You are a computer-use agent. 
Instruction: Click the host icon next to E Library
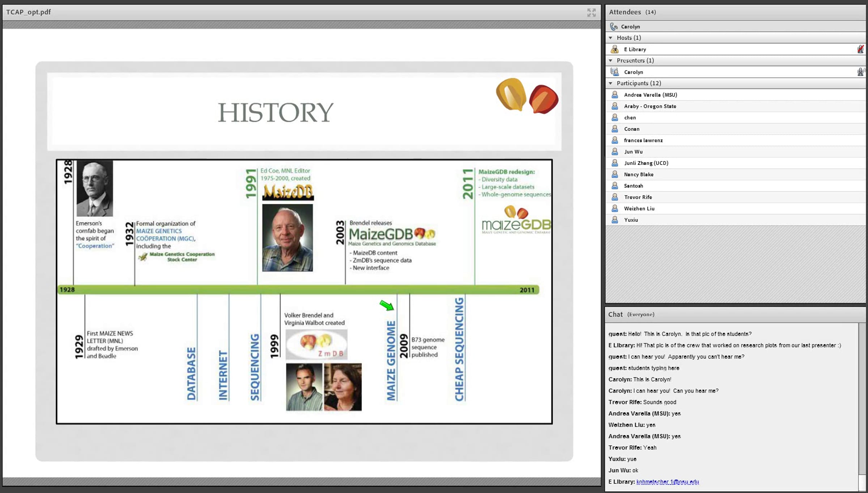[x=614, y=49]
